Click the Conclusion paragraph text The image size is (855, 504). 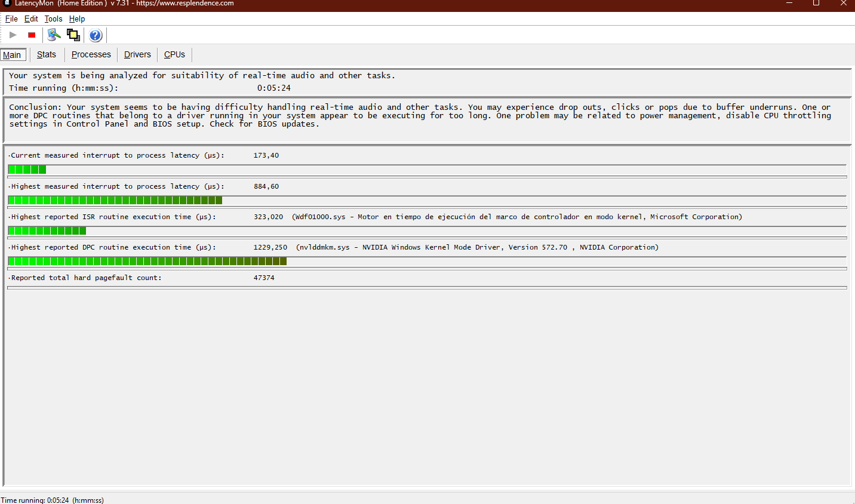coord(420,115)
